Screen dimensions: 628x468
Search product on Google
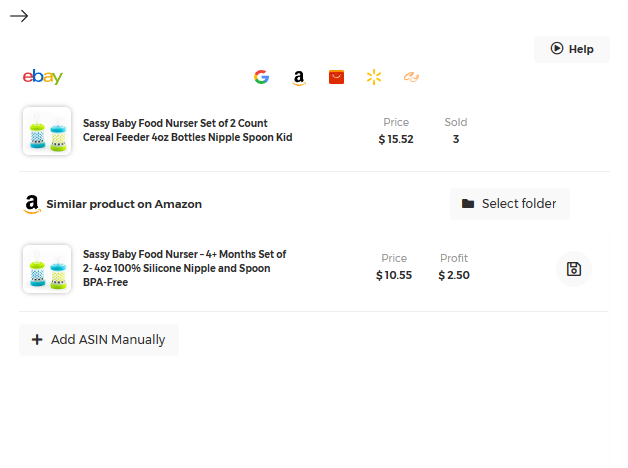click(261, 77)
